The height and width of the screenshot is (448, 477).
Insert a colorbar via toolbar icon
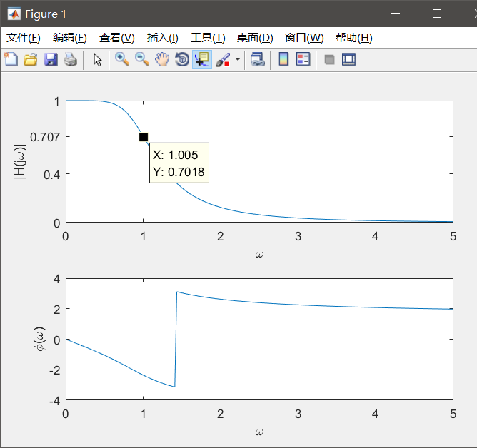tap(283, 59)
